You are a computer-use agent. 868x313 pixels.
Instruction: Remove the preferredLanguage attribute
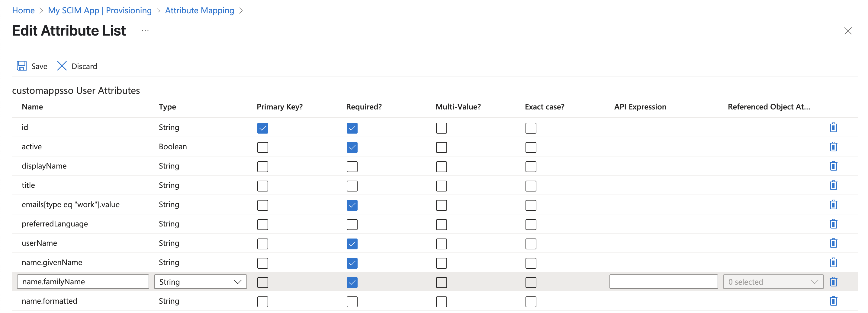(x=833, y=224)
